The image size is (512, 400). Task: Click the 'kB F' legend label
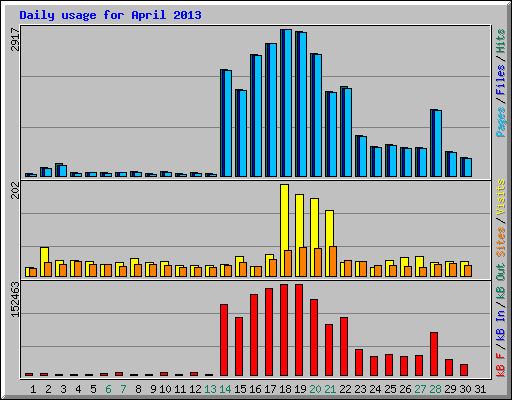pos(501,365)
